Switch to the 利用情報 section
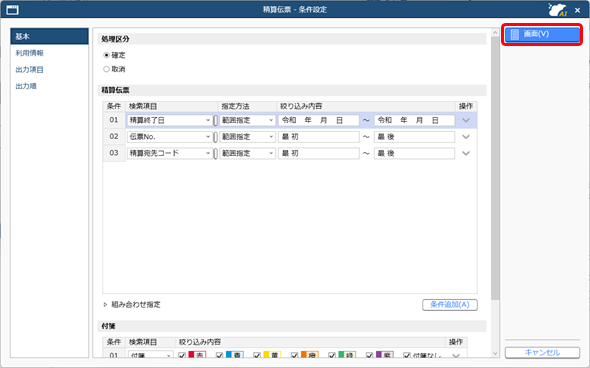Image resolution: width=590 pixels, height=368 pixels. (x=29, y=53)
